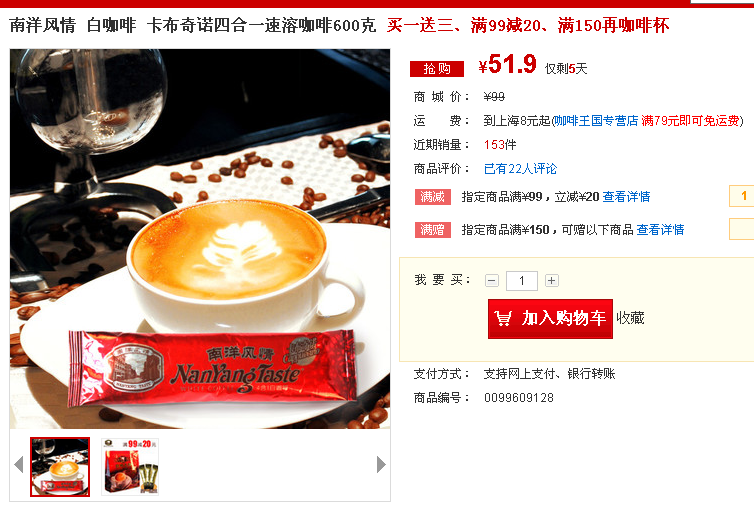
Task: Click 查看详情 next to 满减 promotion
Action: pos(626,197)
